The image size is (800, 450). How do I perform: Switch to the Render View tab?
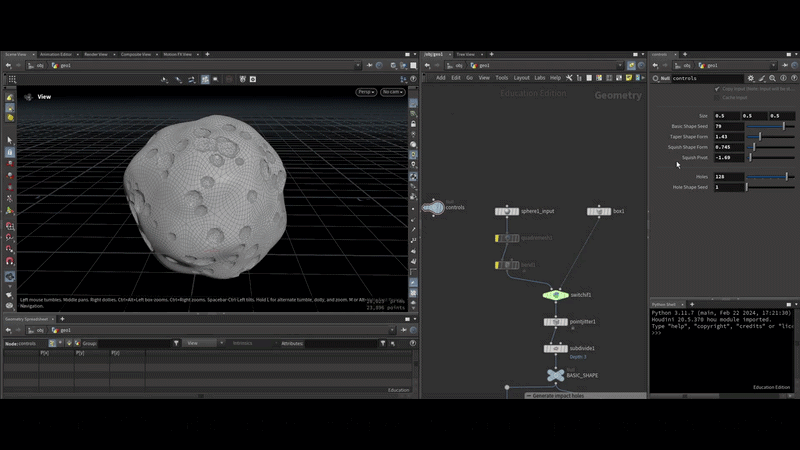(96, 54)
